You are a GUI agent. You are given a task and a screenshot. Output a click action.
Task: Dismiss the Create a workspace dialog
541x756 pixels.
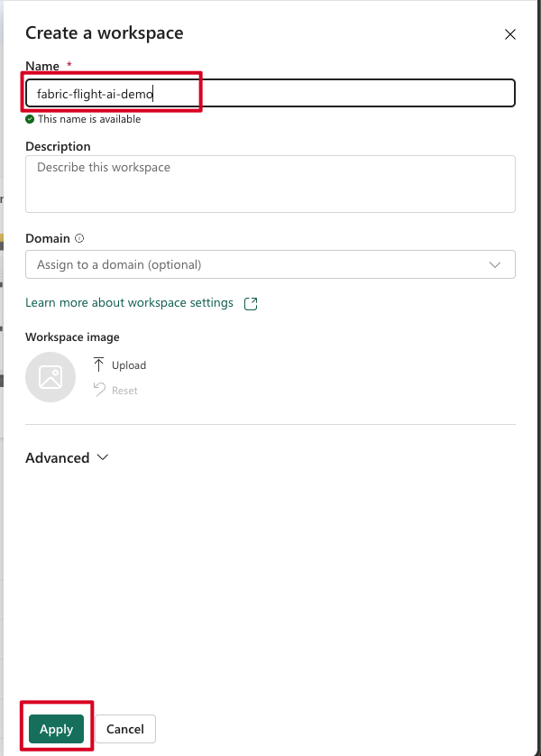pyautogui.click(x=510, y=34)
